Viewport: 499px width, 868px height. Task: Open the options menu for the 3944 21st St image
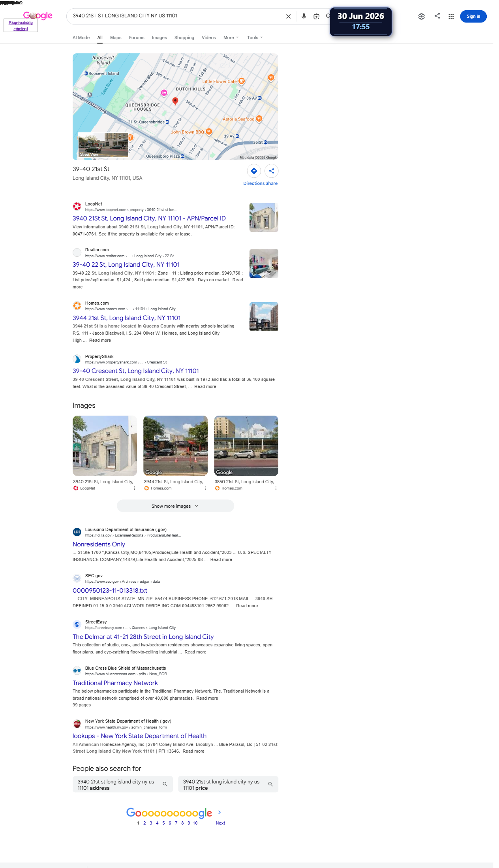(205, 488)
